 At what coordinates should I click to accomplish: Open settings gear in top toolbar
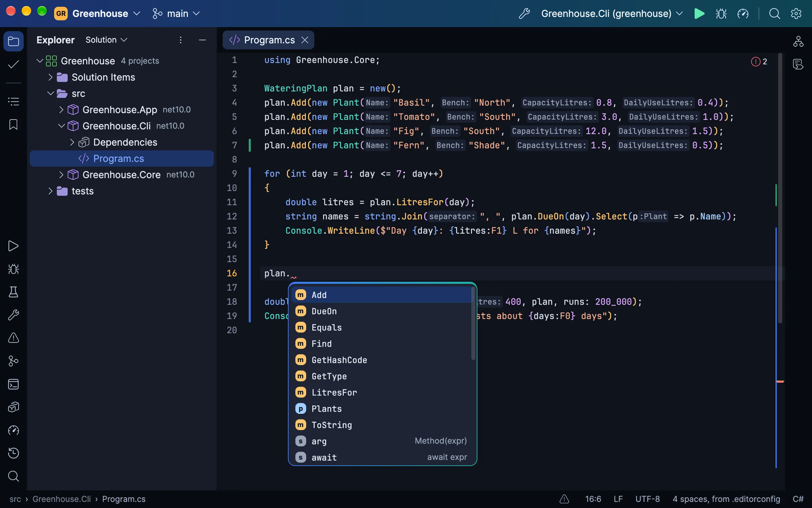point(796,14)
